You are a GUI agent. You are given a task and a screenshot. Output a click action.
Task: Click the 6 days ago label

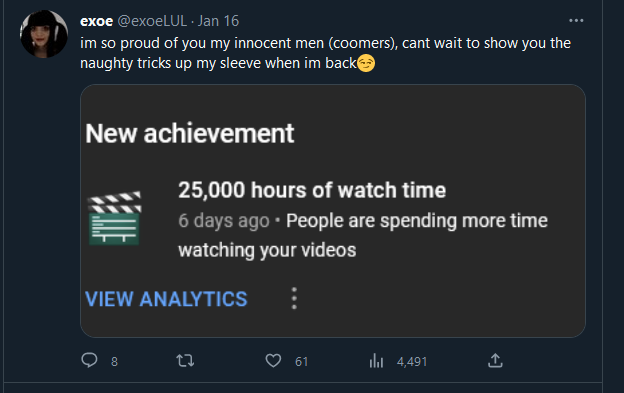coord(224,221)
